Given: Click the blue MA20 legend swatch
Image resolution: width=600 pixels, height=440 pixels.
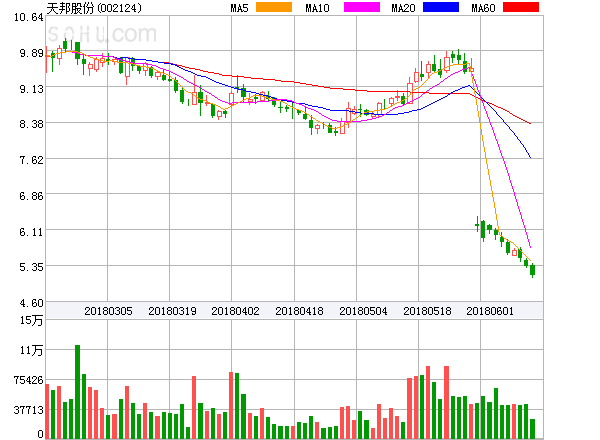Looking at the screenshot, I should (x=441, y=7).
